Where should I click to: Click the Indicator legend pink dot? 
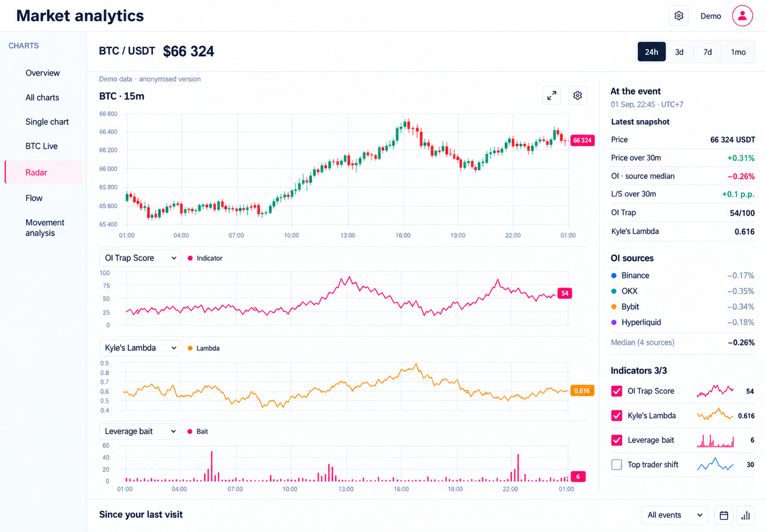click(190, 258)
